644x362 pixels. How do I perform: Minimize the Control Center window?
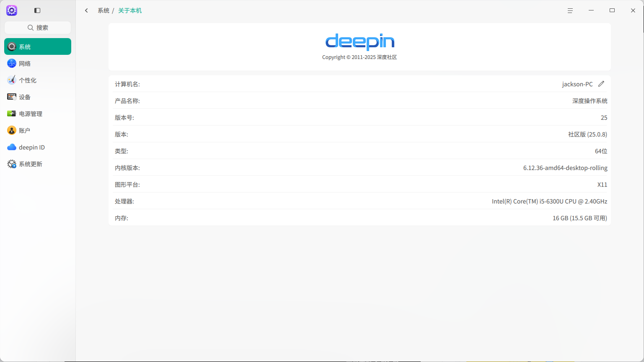tap(591, 10)
